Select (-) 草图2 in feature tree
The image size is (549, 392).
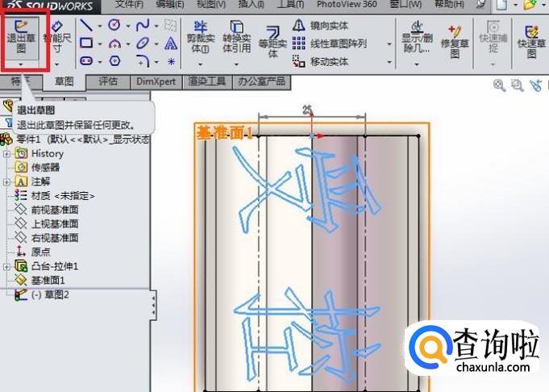tap(42, 294)
